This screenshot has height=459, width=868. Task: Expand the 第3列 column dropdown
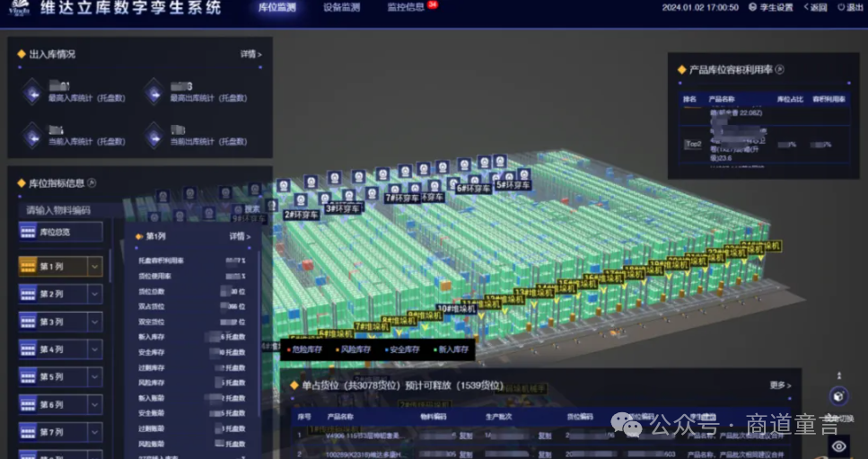(x=94, y=322)
